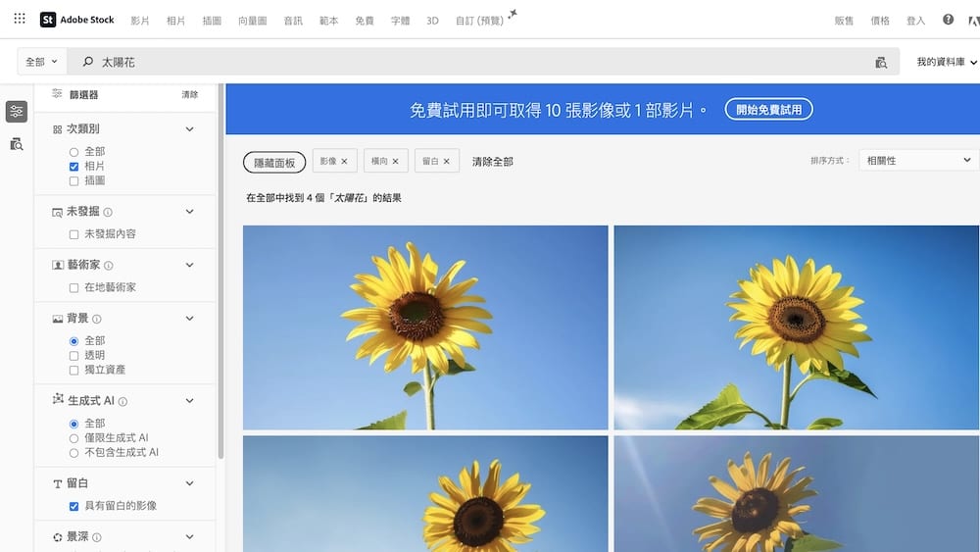980x552 pixels.
Task: Enable 在地藝術家 checkbox
Action: 73,287
